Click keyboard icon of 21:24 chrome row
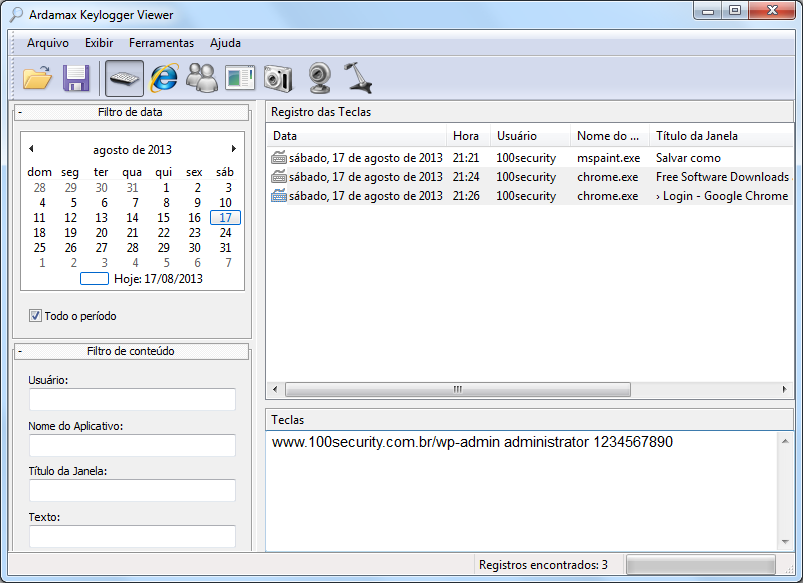This screenshot has height=583, width=803. (x=279, y=177)
